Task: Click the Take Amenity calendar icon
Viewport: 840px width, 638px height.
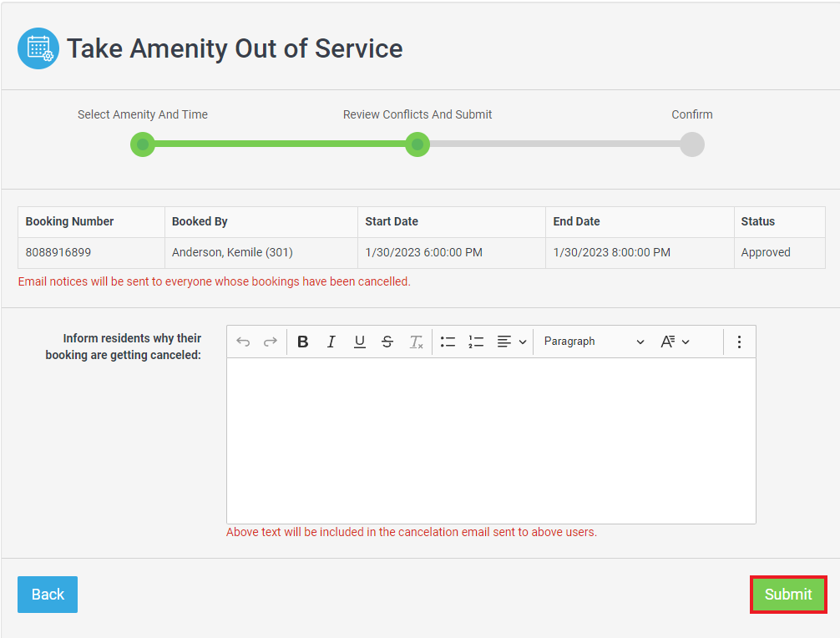Action: coord(38,48)
